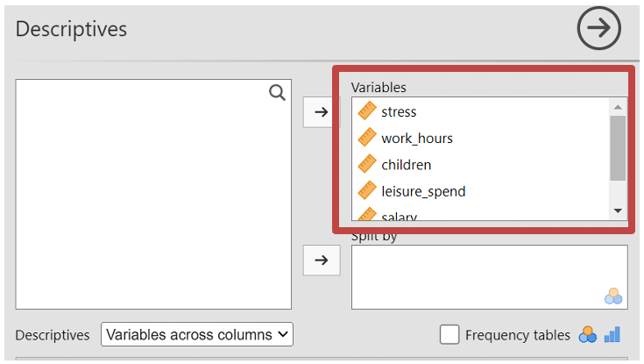Move variable using arrow button to Variables
Viewport: 644px width, 364px height.
tap(321, 111)
